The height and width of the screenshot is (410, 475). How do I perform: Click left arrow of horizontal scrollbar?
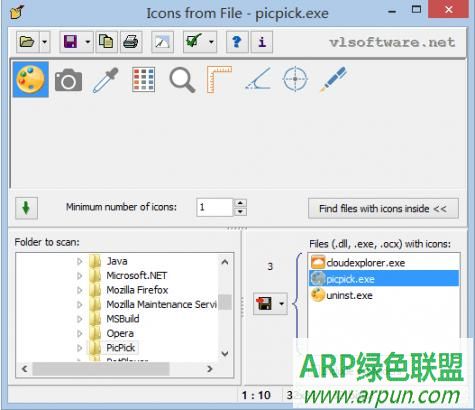24,369
